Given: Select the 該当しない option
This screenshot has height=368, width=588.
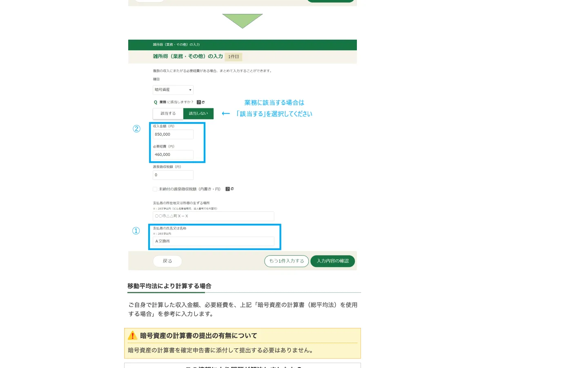Looking at the screenshot, I should (x=198, y=113).
